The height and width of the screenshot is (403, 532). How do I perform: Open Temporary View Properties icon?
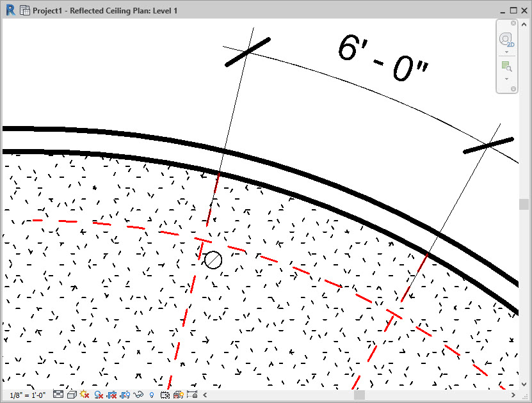click(x=165, y=395)
